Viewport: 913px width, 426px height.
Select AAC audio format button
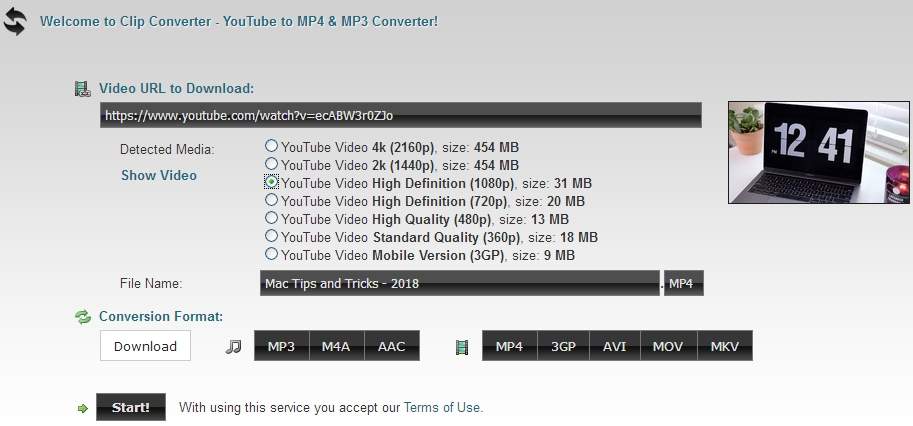click(391, 347)
